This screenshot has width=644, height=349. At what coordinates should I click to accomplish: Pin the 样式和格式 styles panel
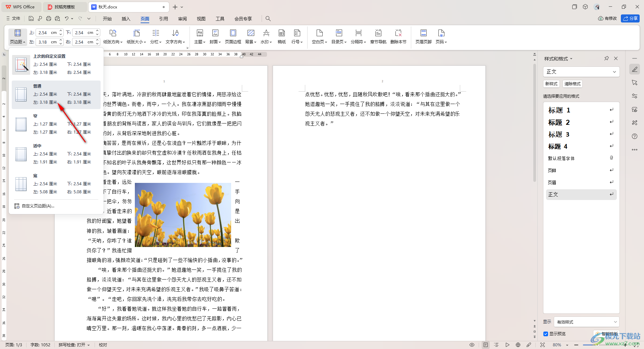[x=606, y=58]
